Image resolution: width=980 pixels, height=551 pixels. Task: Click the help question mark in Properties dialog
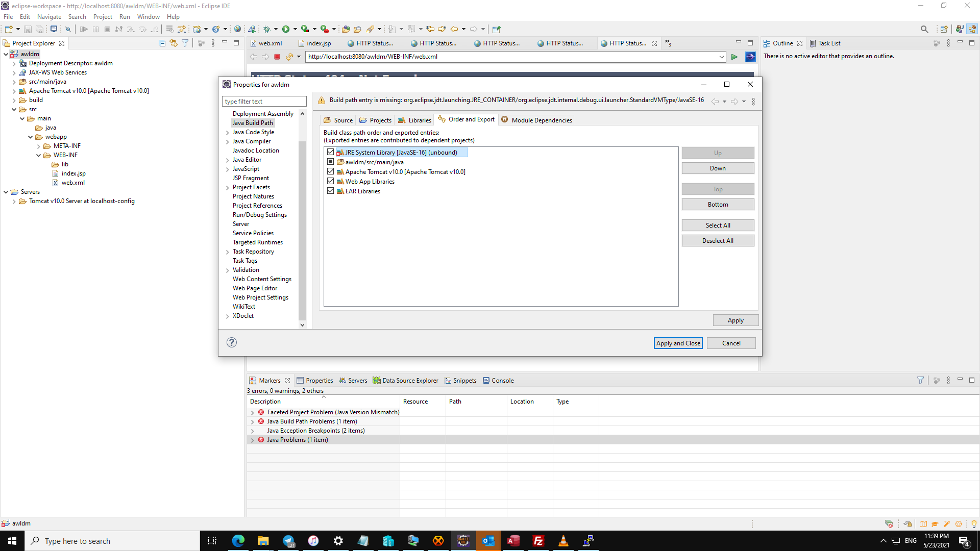click(232, 342)
